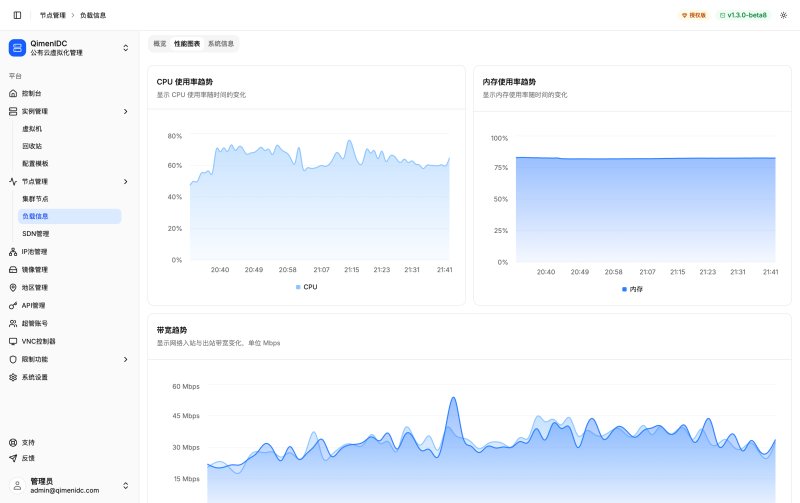Open 镜像管理 disk icon
800x503 pixels.
pos(13,269)
